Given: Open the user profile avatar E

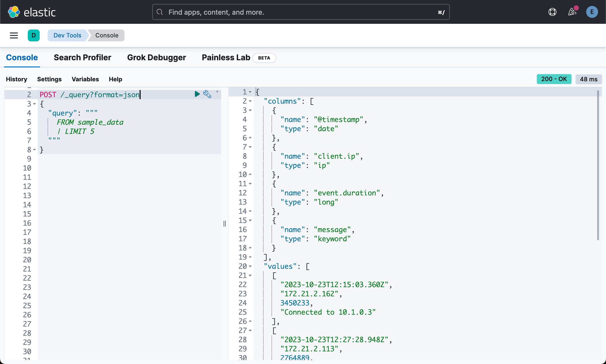Looking at the screenshot, I should pyautogui.click(x=592, y=12).
